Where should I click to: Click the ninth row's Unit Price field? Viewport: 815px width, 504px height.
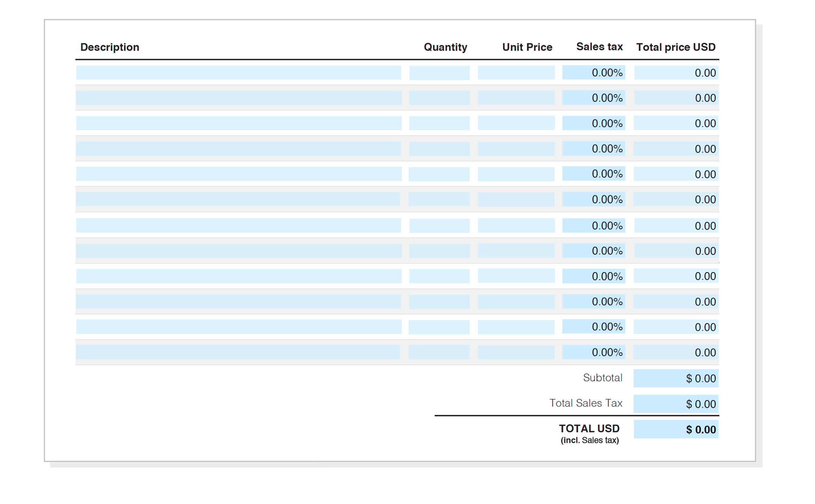(516, 276)
